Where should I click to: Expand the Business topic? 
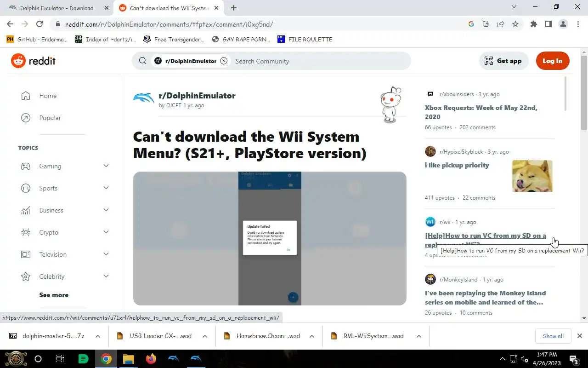[x=106, y=210]
